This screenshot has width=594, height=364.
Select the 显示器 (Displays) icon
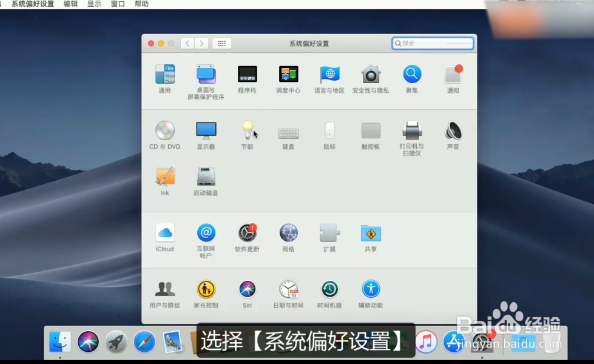[x=206, y=129]
